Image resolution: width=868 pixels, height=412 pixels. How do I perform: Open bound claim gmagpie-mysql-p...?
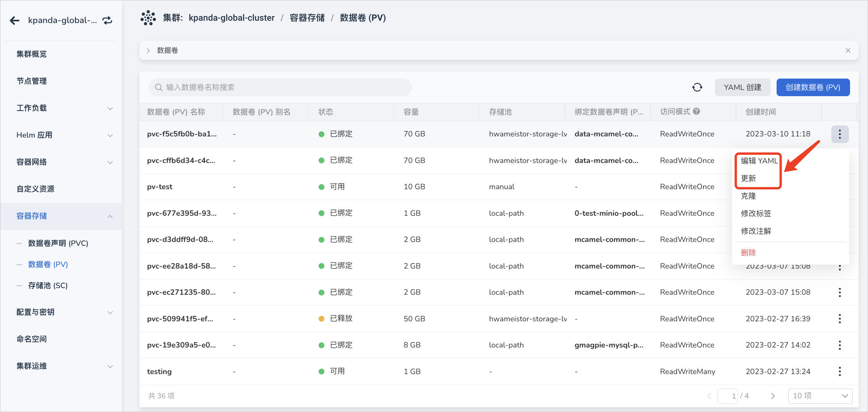pyautogui.click(x=609, y=345)
